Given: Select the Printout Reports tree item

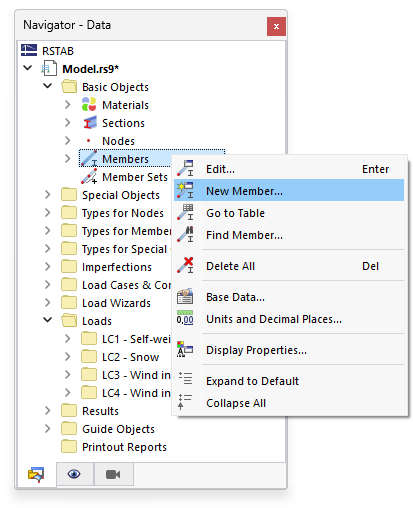Looking at the screenshot, I should 124,446.
